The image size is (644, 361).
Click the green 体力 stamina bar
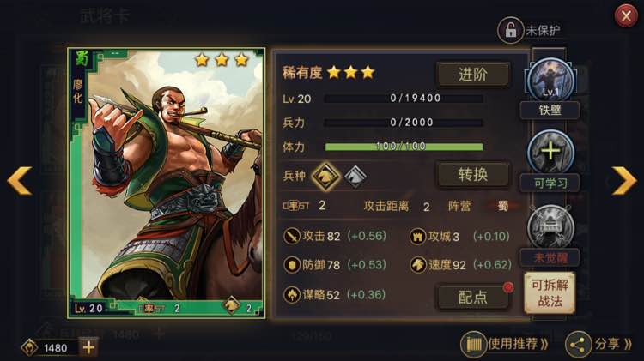pyautogui.click(x=404, y=147)
